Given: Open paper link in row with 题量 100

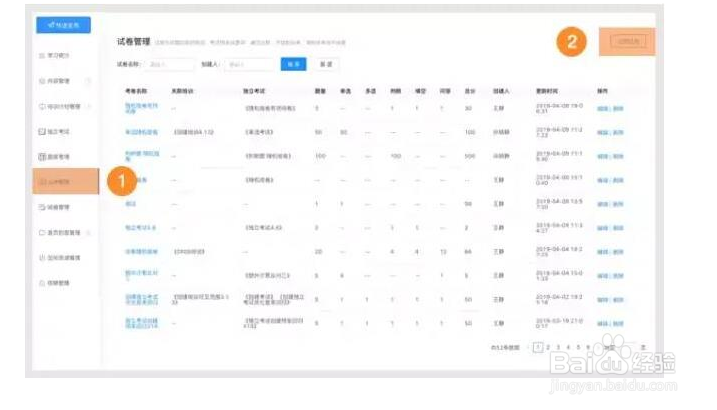Looking at the screenshot, I should point(142,156).
